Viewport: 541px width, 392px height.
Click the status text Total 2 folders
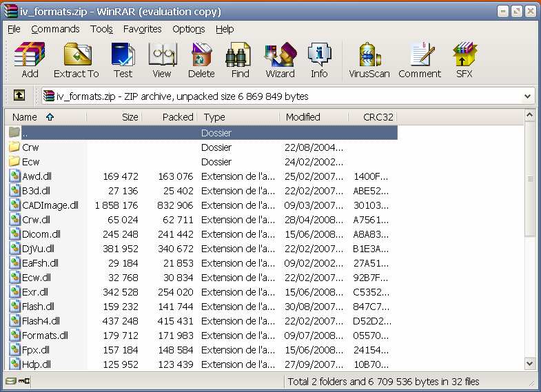(x=383, y=382)
